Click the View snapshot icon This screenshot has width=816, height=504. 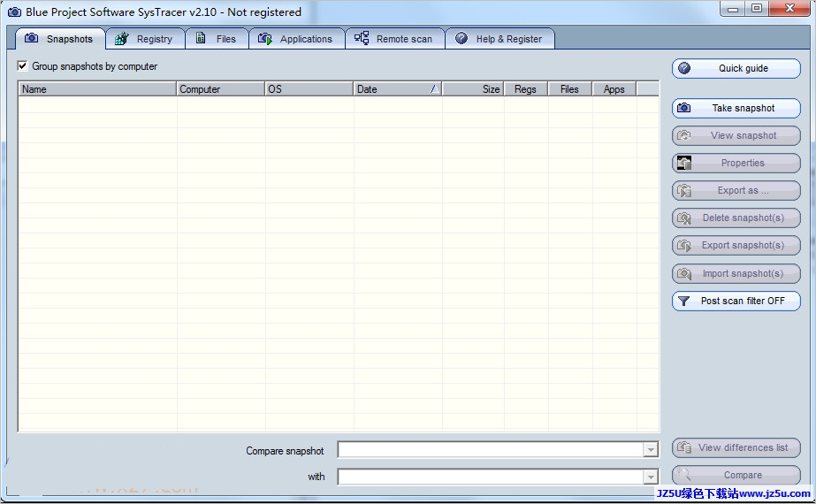(683, 135)
